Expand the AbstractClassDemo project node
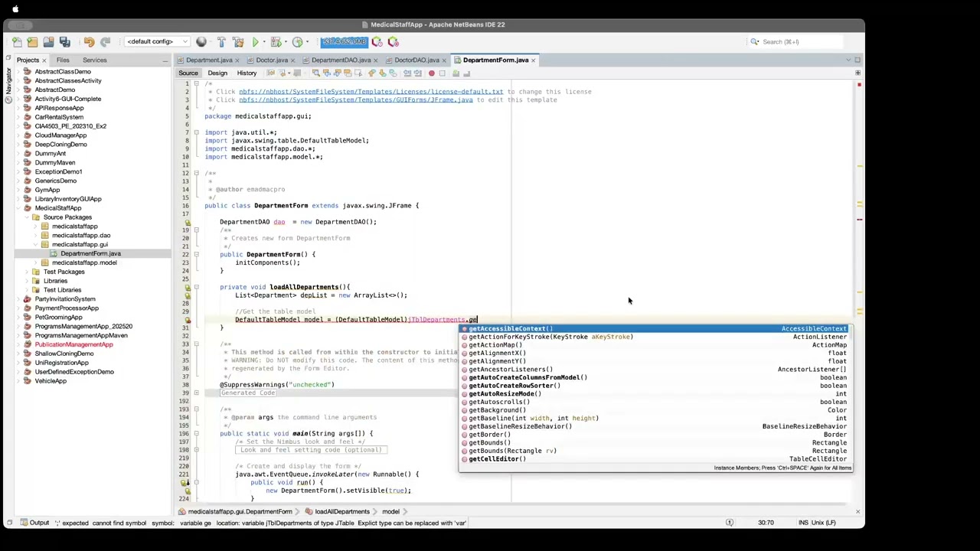The image size is (980, 551). [18, 71]
